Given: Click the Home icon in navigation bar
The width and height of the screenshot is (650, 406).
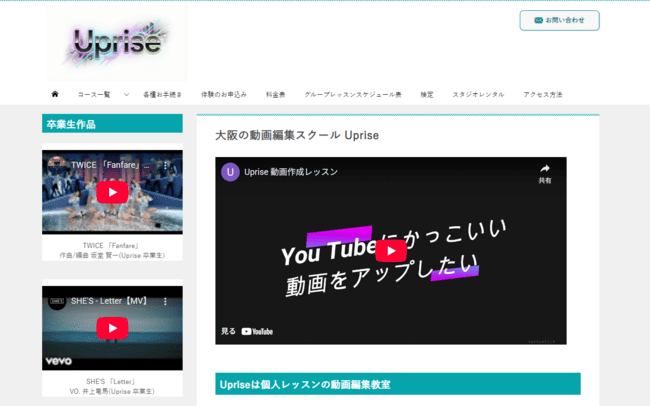Looking at the screenshot, I should click(x=55, y=94).
